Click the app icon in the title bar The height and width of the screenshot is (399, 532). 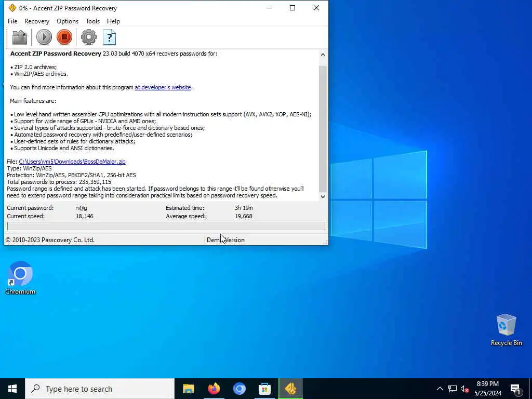pos(12,8)
